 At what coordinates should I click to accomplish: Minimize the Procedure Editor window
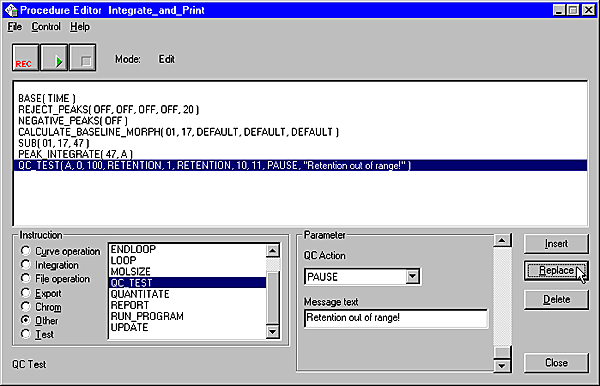click(559, 10)
